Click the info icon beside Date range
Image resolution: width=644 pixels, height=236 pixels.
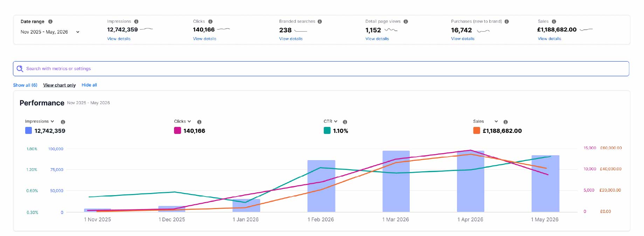point(50,22)
